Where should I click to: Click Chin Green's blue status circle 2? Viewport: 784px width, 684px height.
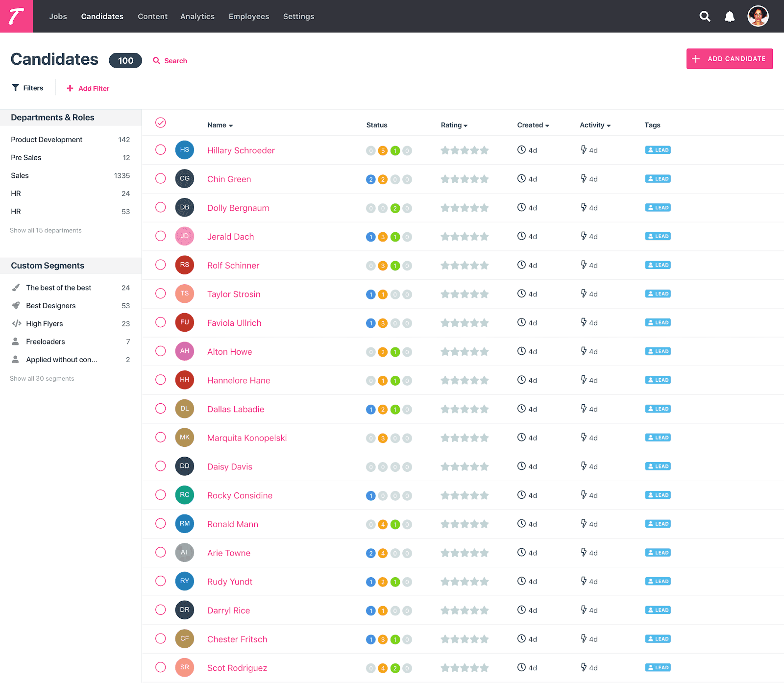pos(371,179)
